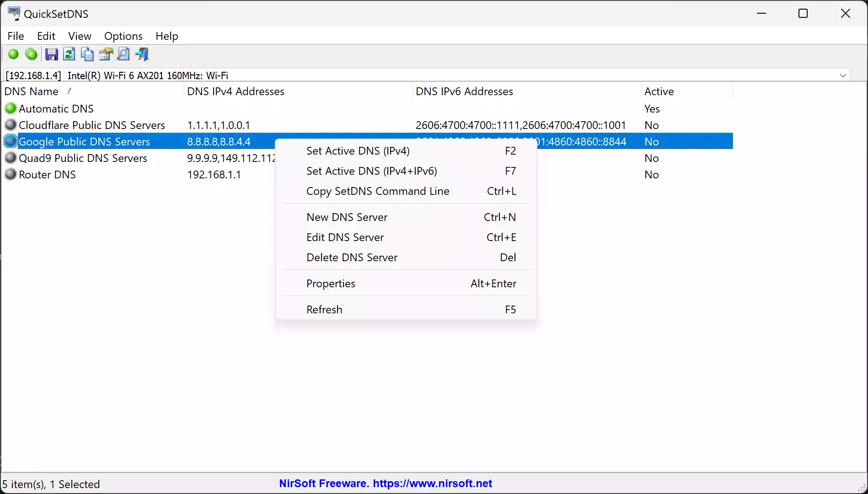This screenshot has width=868, height=494.
Task: Select Quad9 Public DNS Servers row
Action: [83, 158]
